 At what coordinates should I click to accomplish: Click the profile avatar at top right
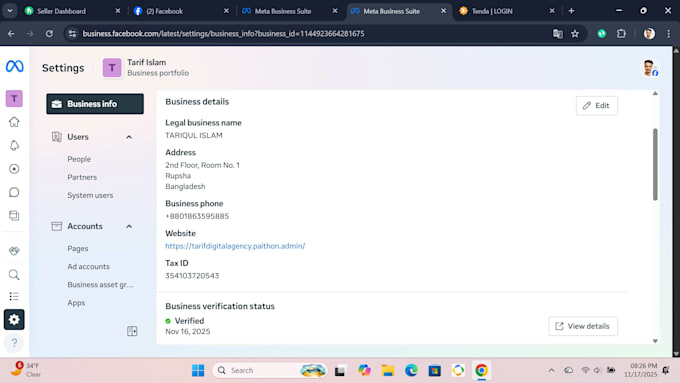(650, 68)
